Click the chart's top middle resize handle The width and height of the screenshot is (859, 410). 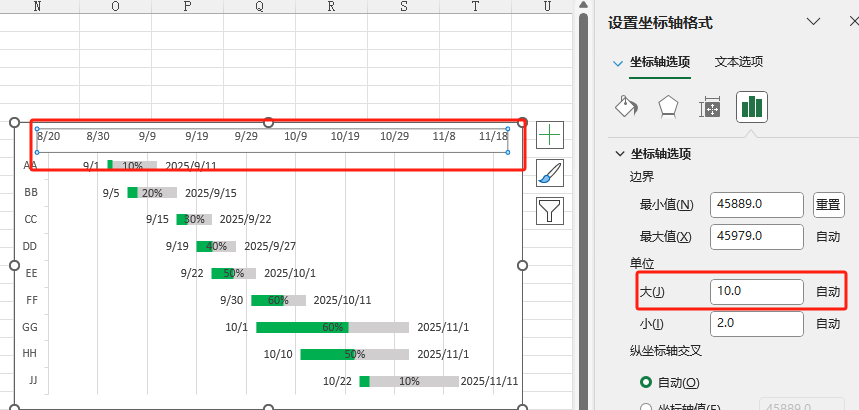[268, 122]
